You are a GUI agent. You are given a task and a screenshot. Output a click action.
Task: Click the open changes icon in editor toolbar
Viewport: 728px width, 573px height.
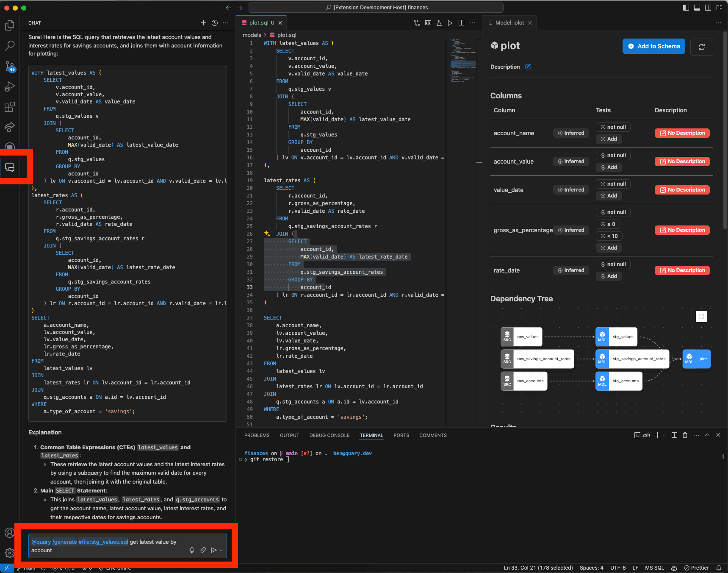pyautogui.click(x=417, y=23)
